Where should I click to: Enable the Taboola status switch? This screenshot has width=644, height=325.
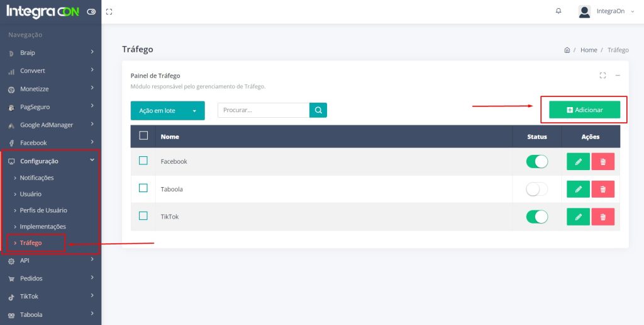[536, 189]
